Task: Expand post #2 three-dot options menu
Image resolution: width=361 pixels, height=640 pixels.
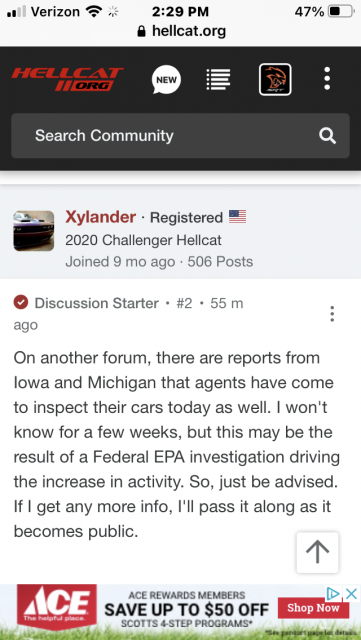Action: tap(332, 314)
